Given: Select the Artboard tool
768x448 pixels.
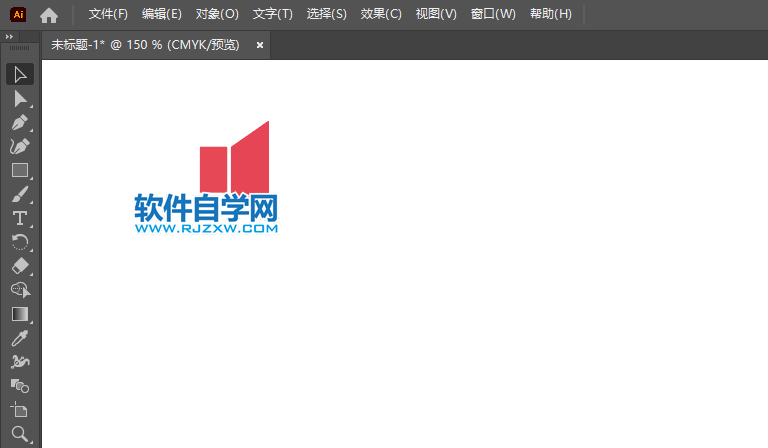Looking at the screenshot, I should [x=20, y=410].
